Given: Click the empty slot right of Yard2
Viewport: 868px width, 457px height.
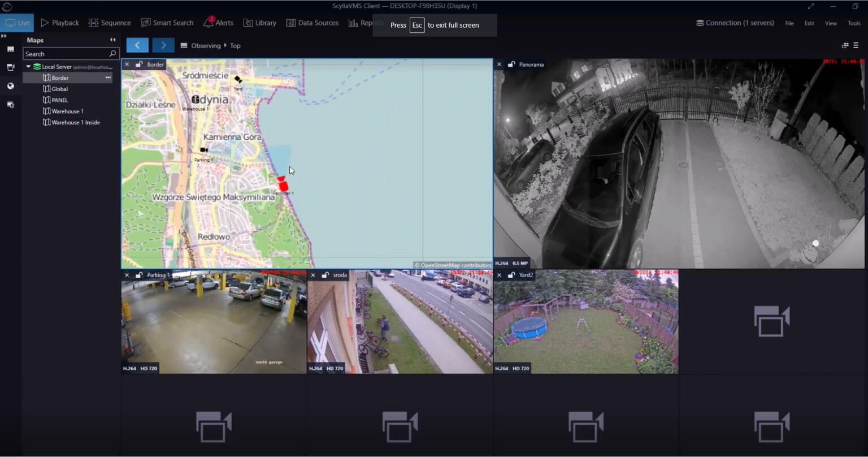Looking at the screenshot, I should [x=772, y=322].
